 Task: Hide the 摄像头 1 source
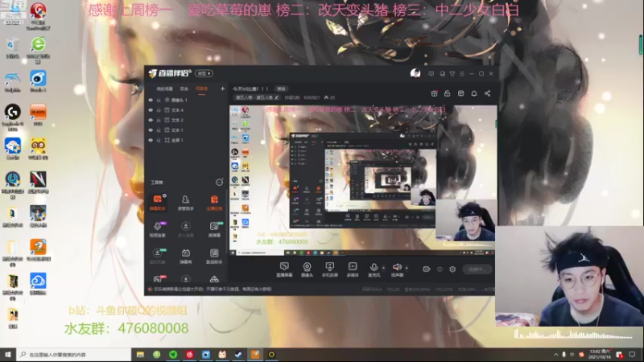point(151,100)
